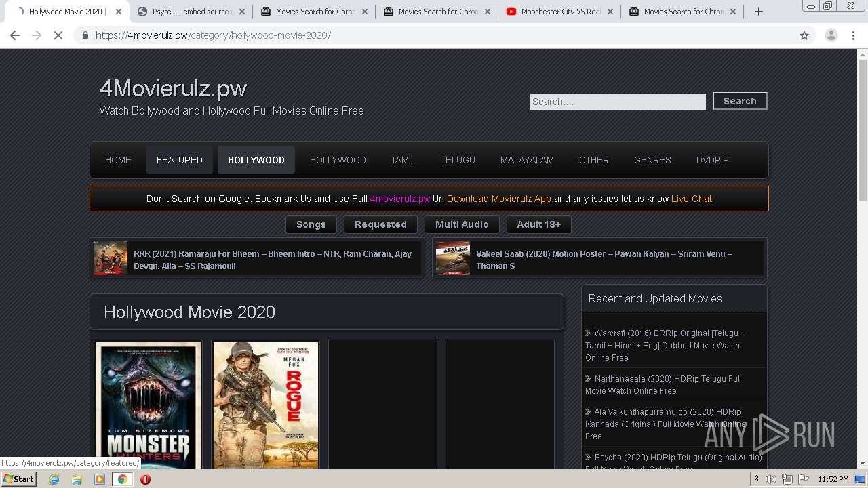Open Warcraft (2016) BRRip link

(665, 345)
